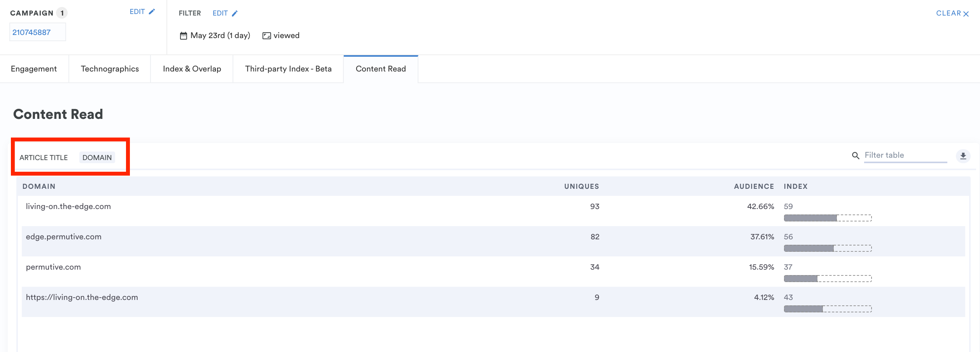Sort by the INDEX column header
Viewport: 980px width, 352px height.
click(796, 186)
